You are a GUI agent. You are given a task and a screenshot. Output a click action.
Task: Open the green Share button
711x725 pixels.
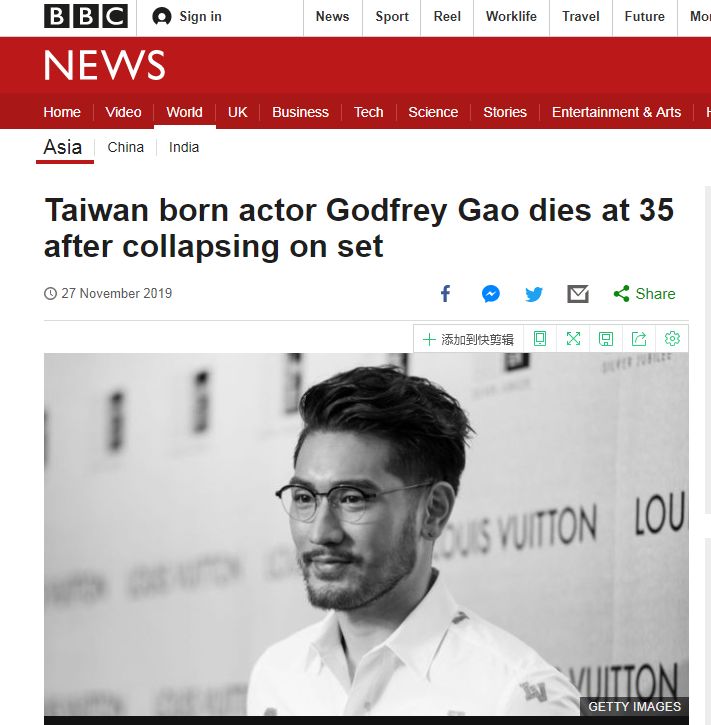tap(644, 294)
